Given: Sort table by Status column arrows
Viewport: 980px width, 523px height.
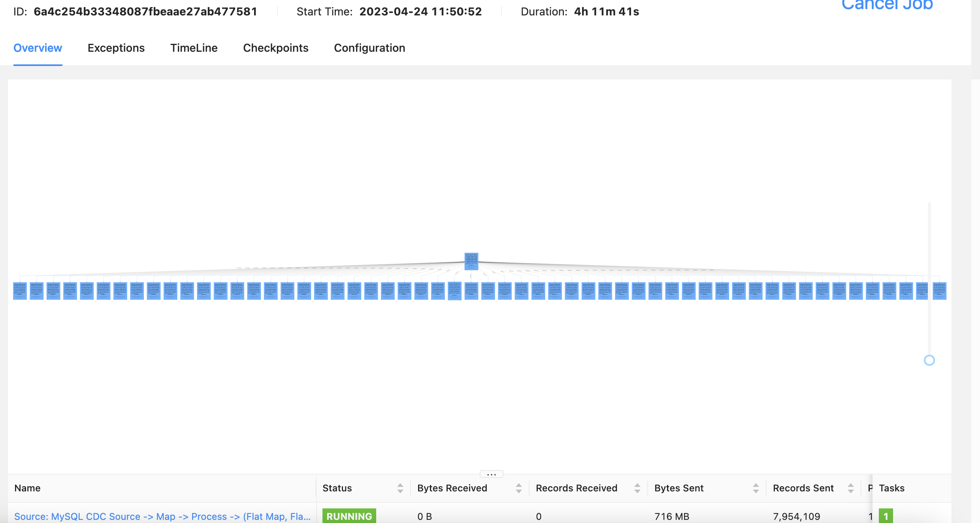Looking at the screenshot, I should click(x=400, y=488).
